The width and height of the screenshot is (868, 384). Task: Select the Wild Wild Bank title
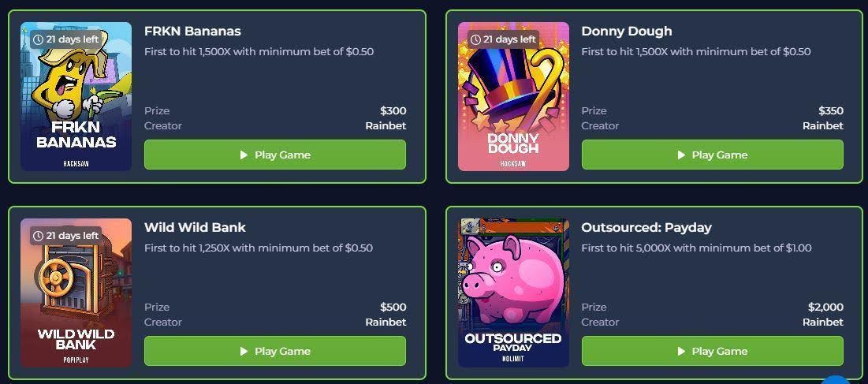(195, 227)
